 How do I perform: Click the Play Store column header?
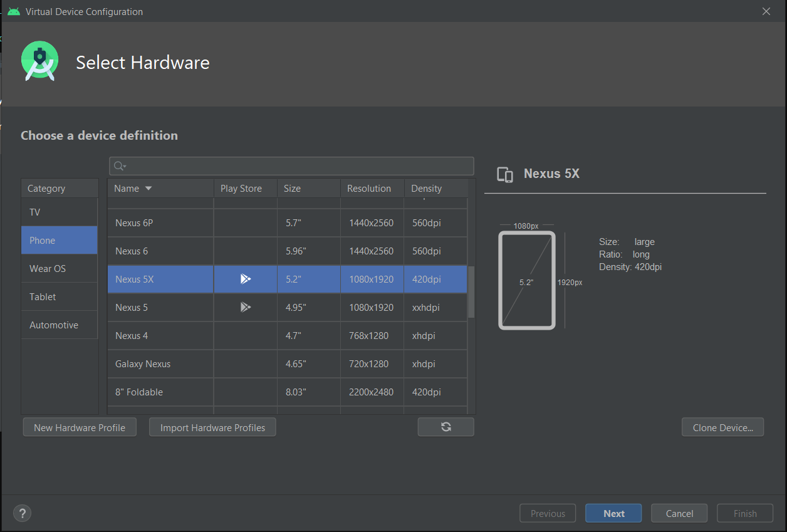(246, 188)
